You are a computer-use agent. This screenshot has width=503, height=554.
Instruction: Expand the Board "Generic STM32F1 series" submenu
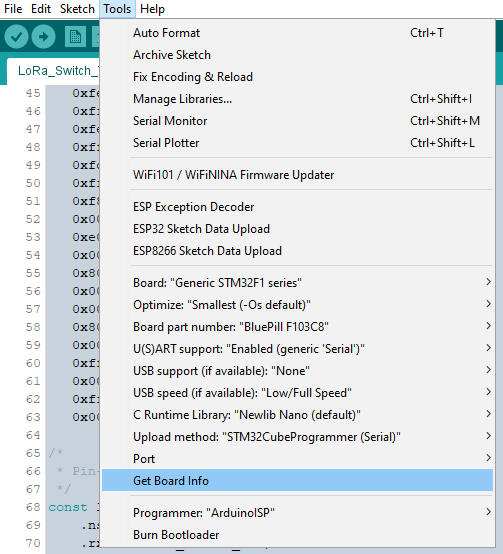(297, 283)
